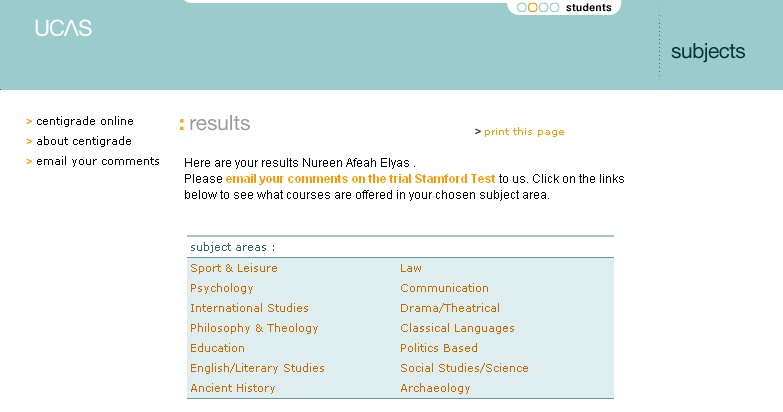Screen dimensions: 783x412
Task: Open about centigrade page
Action: tap(84, 141)
